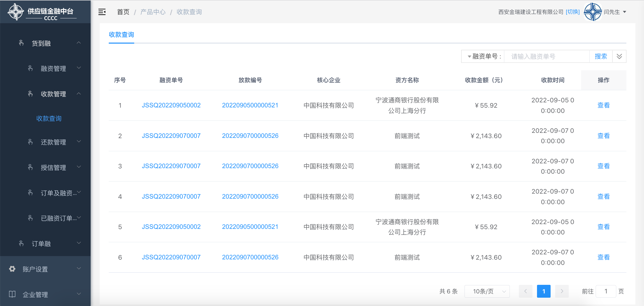Click 查看 for row 1
Viewport: 644px width, 306px height.
click(x=603, y=105)
